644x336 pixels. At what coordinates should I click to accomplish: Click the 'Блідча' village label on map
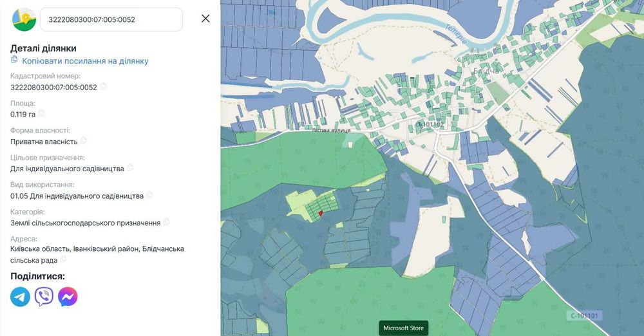click(x=486, y=71)
